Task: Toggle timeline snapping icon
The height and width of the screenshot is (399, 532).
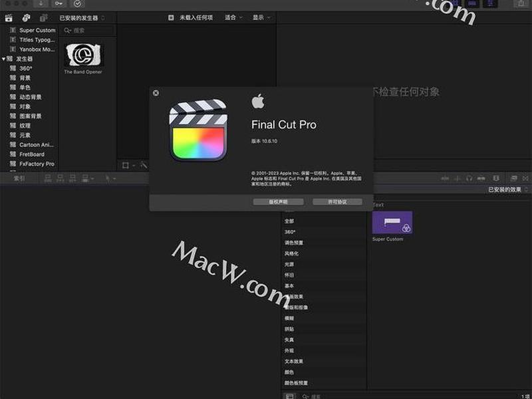Action: point(481,178)
